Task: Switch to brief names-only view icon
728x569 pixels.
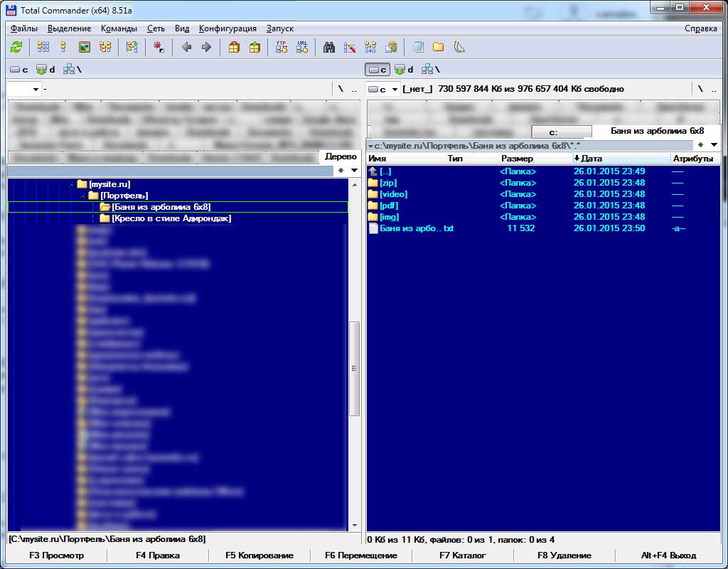Action: click(43, 47)
